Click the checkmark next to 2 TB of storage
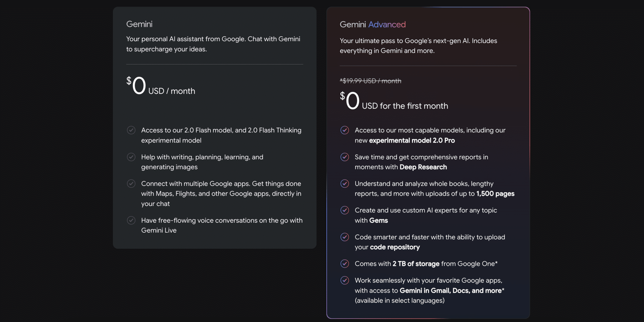This screenshot has height=322, width=644. [x=345, y=264]
